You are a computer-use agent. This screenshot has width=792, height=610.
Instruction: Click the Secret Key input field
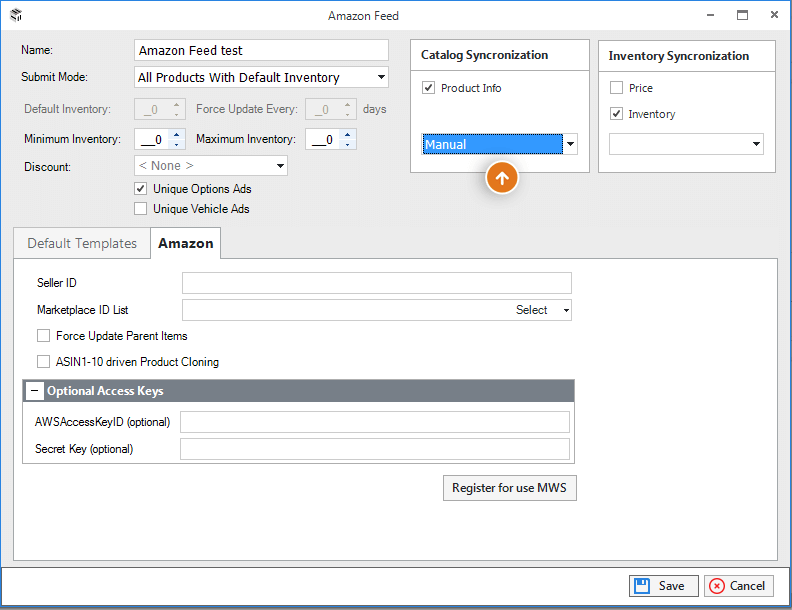pyautogui.click(x=375, y=449)
